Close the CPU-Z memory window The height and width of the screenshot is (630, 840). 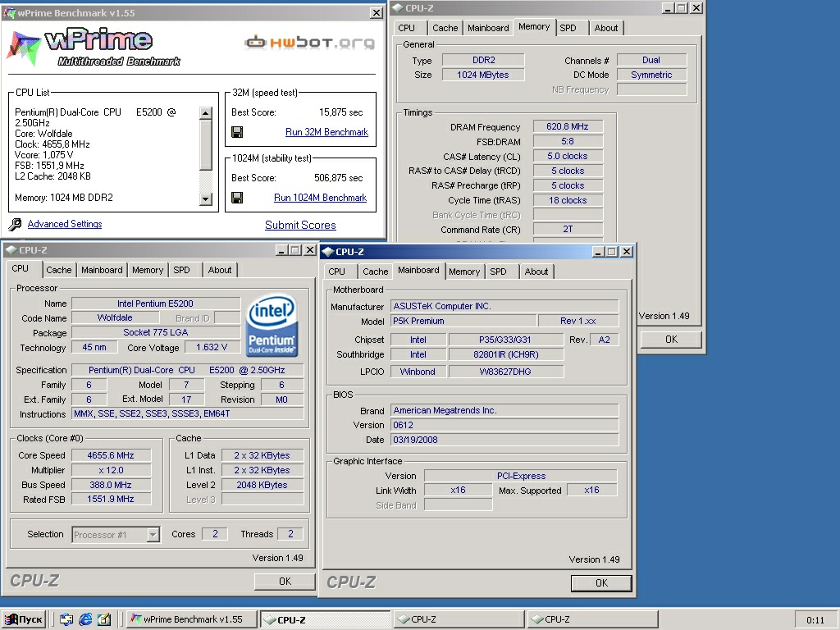pyautogui.click(x=696, y=8)
